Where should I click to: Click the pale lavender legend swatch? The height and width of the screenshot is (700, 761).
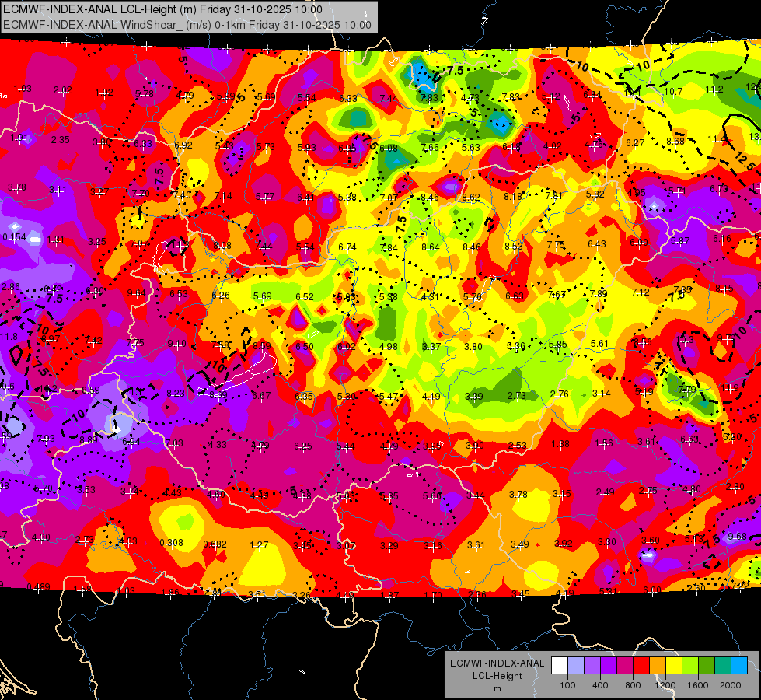(576, 666)
